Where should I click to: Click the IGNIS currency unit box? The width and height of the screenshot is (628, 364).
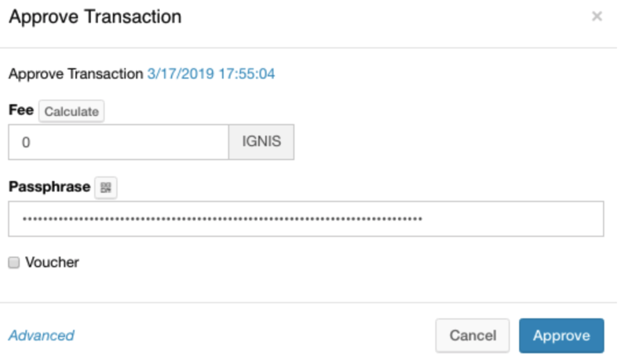(261, 143)
